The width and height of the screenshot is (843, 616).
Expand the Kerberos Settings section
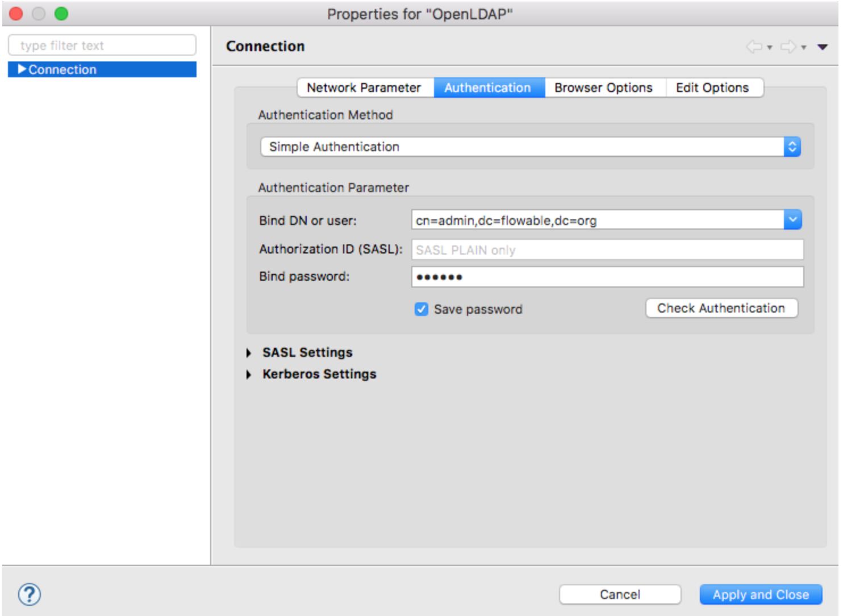click(249, 374)
